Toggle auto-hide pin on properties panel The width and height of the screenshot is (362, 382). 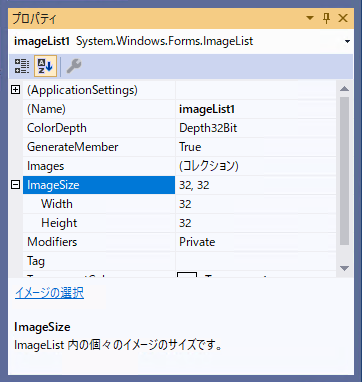coord(326,18)
